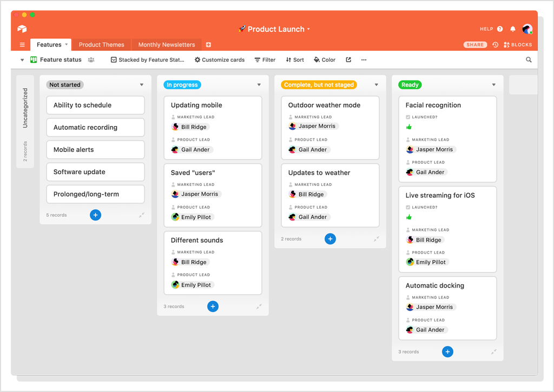Switch to the Product Themes tab
The image size is (554, 392).
(102, 44)
